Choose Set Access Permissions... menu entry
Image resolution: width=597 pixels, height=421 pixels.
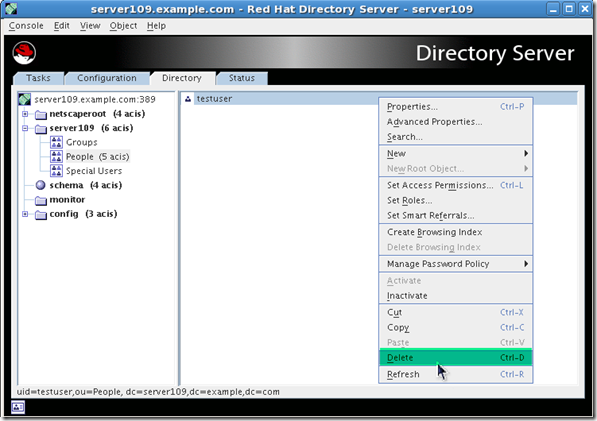[x=456, y=185]
